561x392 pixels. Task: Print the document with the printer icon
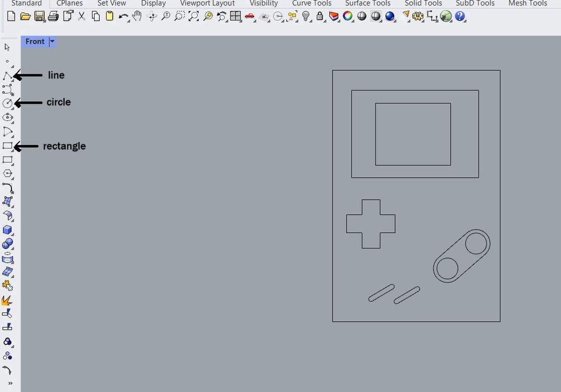pyautogui.click(x=54, y=17)
